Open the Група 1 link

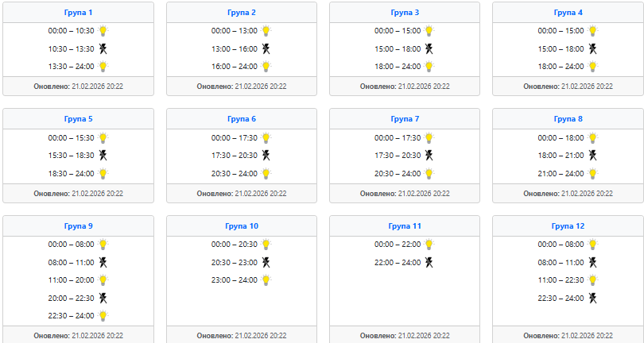(x=79, y=13)
